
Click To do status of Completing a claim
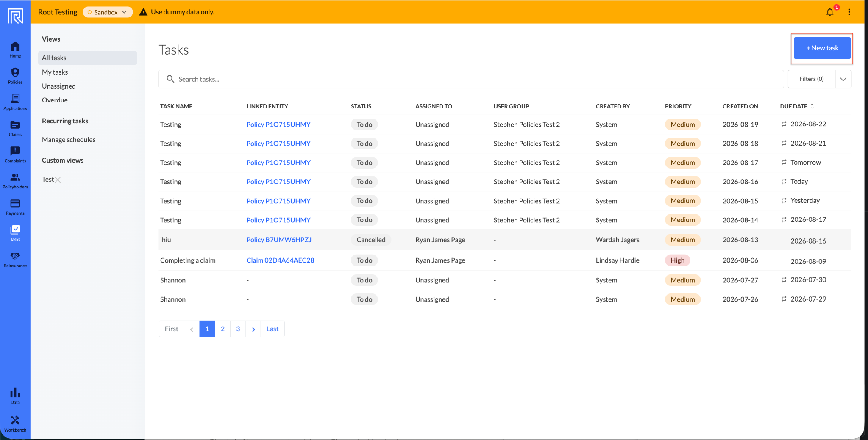364,260
